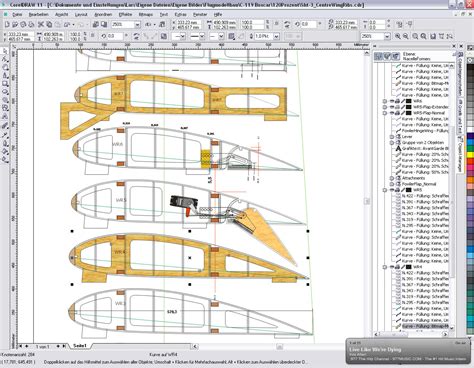The image size is (474, 368).
Task: Expand the Lever group
Action: [x=392, y=137]
